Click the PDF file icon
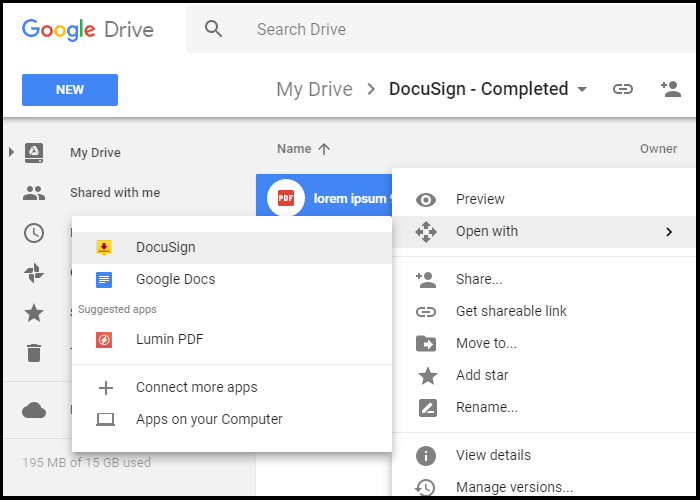The width and height of the screenshot is (700, 500). tap(285, 198)
